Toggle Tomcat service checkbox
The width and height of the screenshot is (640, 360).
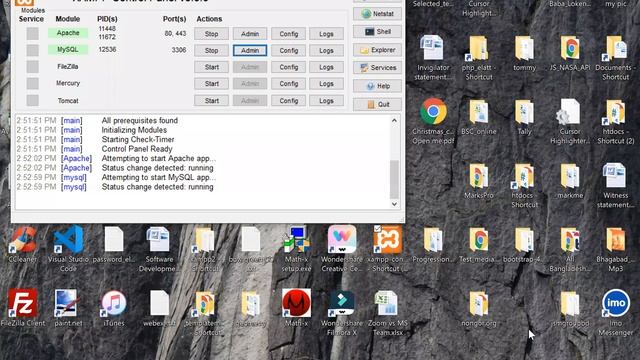click(x=33, y=100)
